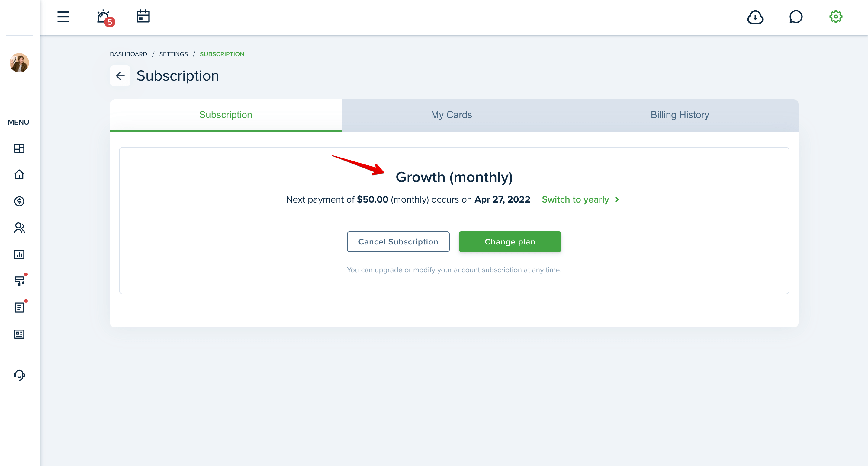This screenshot has height=466, width=868.
Task: Go to the home icon in sidebar
Action: point(19,174)
